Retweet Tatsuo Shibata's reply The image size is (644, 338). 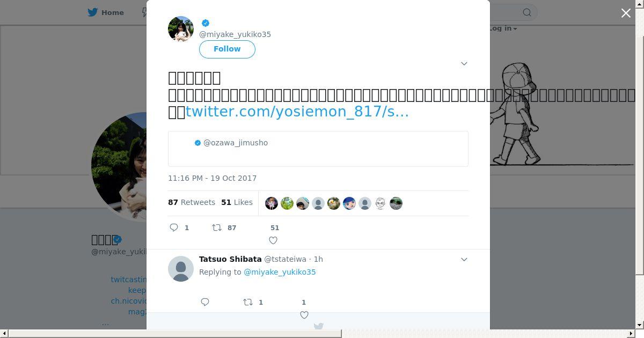(248, 302)
